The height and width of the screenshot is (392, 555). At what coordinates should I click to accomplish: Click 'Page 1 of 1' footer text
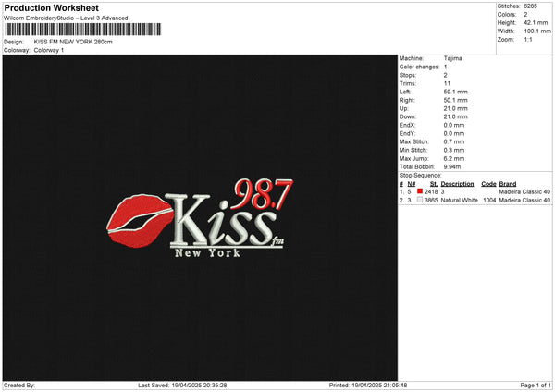coord(536,386)
